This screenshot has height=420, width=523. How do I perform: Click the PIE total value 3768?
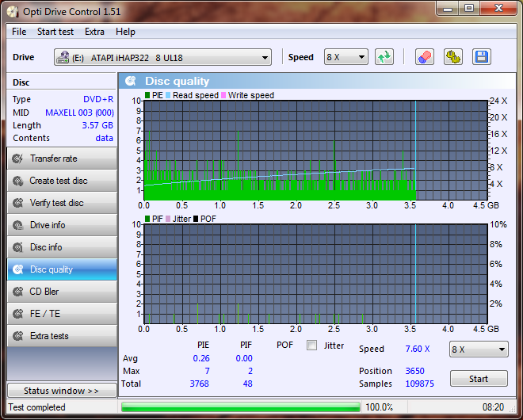199,384
